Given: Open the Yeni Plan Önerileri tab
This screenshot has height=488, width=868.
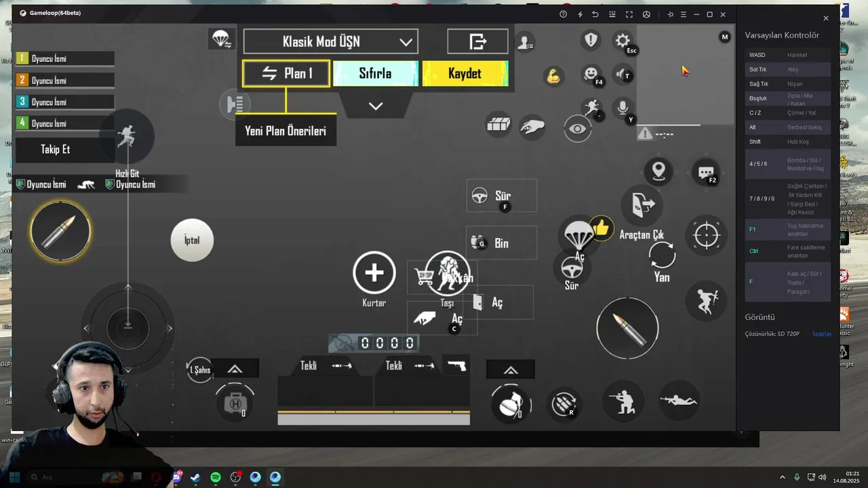Looking at the screenshot, I should [285, 131].
